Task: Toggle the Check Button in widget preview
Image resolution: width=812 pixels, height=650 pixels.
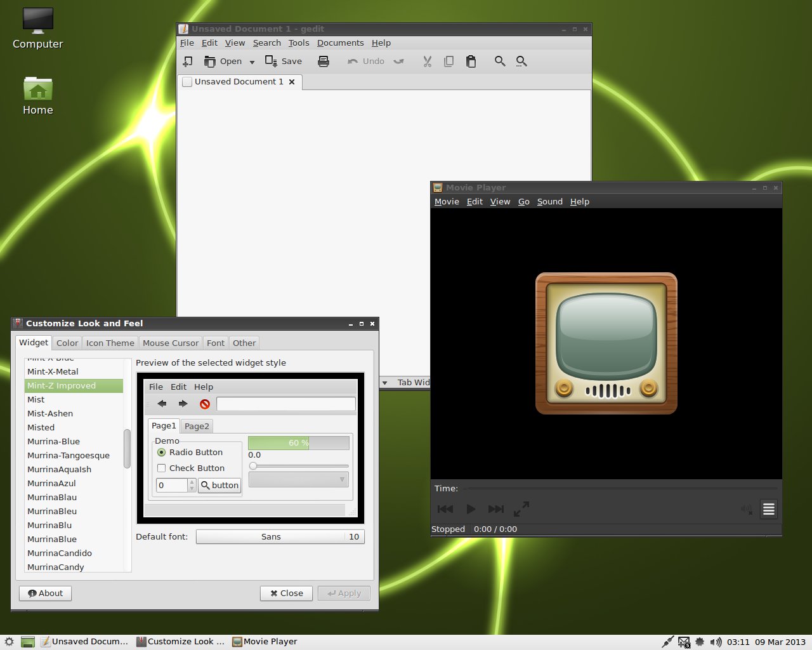Action: tap(162, 468)
